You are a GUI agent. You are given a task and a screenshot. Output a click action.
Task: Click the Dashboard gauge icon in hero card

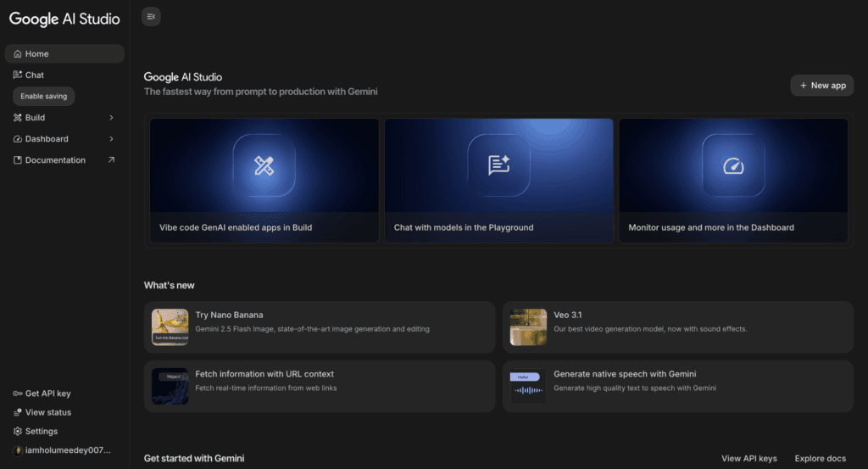tap(733, 165)
